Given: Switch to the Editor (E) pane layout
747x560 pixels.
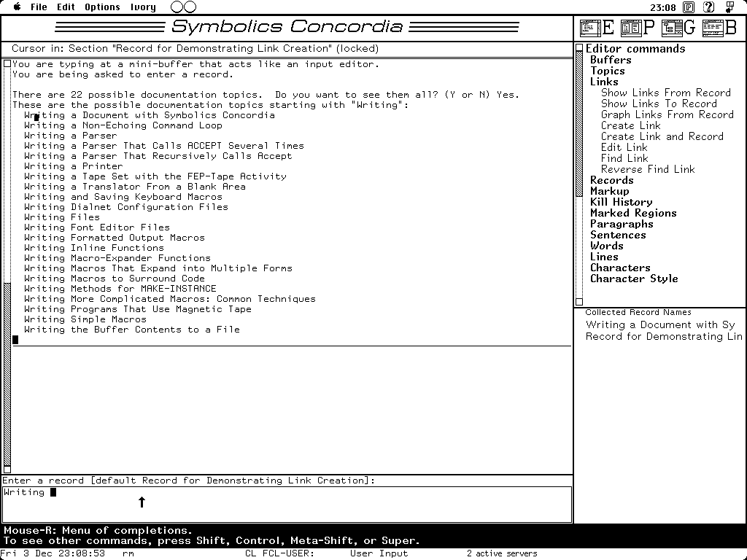Looking at the screenshot, I should pyautogui.click(x=597, y=28).
